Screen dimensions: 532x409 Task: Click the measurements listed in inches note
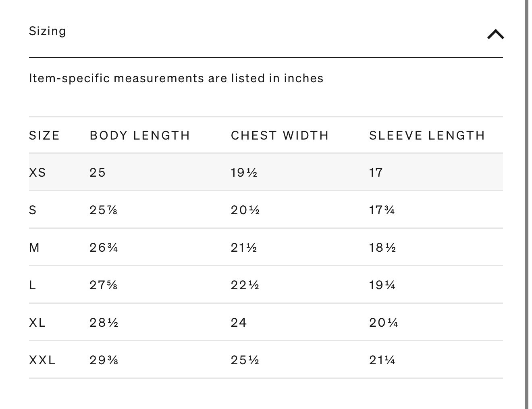point(176,78)
